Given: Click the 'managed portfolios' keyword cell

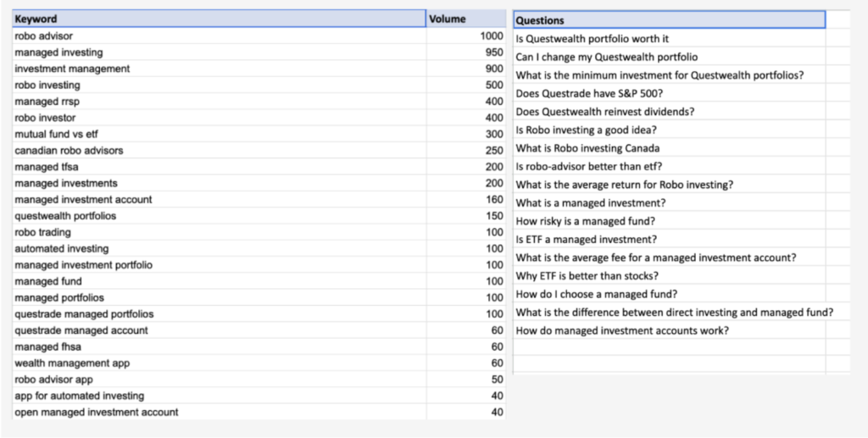Looking at the screenshot, I should tap(220, 297).
